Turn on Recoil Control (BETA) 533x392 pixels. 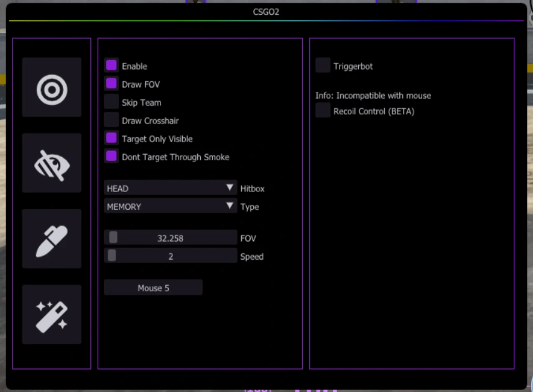tap(323, 111)
